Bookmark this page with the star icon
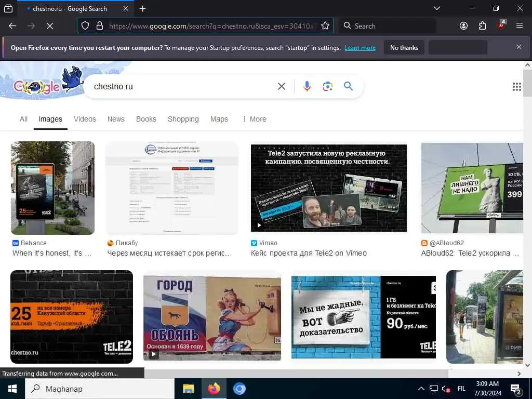The width and height of the screenshot is (532, 399). click(325, 26)
